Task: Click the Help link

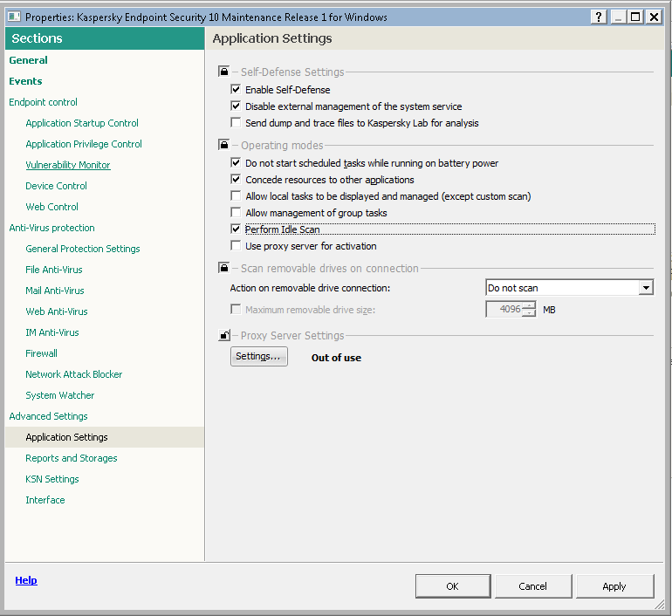Action: point(26,580)
